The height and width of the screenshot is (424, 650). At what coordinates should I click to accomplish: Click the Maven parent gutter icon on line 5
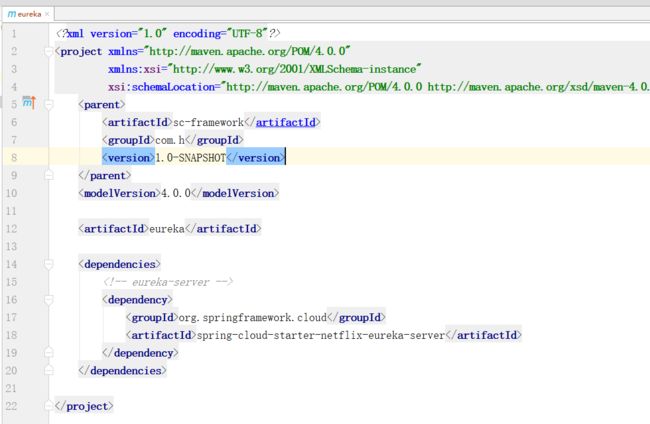point(29,102)
